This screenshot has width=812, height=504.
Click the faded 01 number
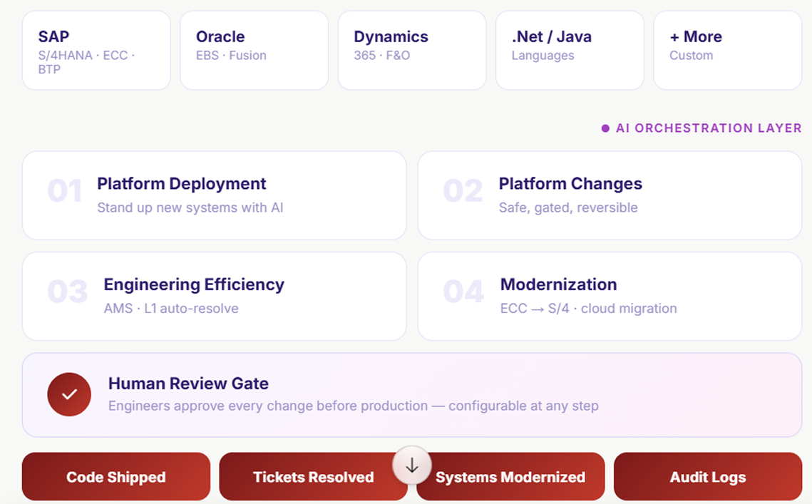pyautogui.click(x=65, y=190)
